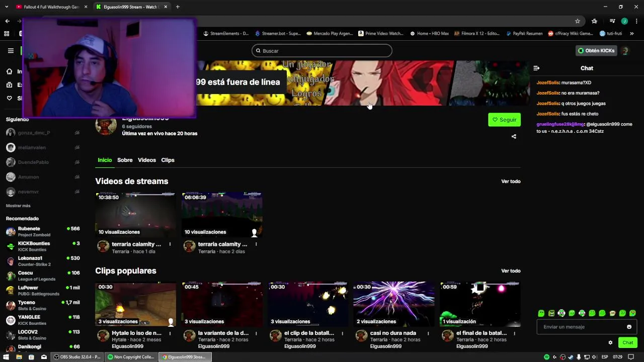The width and height of the screenshot is (644, 362).
Task: Open StreamElements bookmark
Action: click(x=226, y=34)
